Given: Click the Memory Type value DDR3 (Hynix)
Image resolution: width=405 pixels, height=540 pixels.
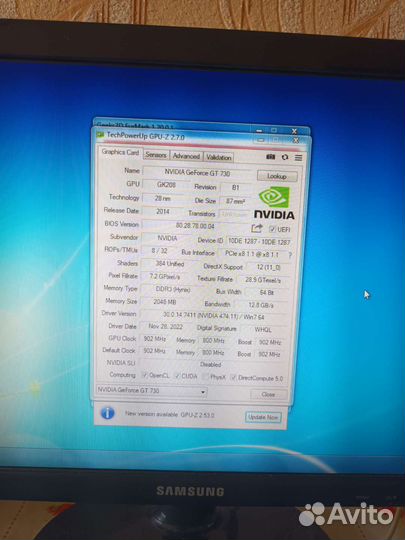Looking at the screenshot, I should [x=173, y=290].
